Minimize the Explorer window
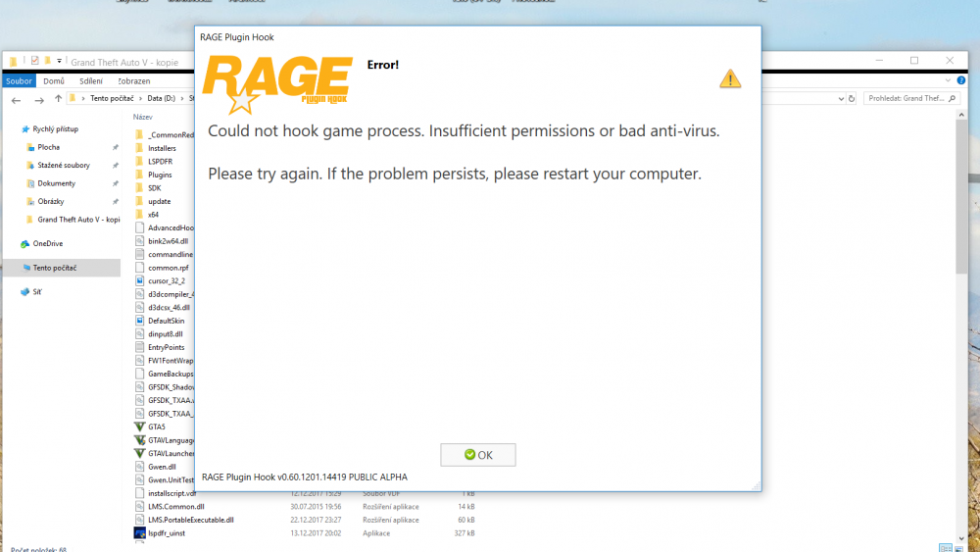 coord(879,61)
